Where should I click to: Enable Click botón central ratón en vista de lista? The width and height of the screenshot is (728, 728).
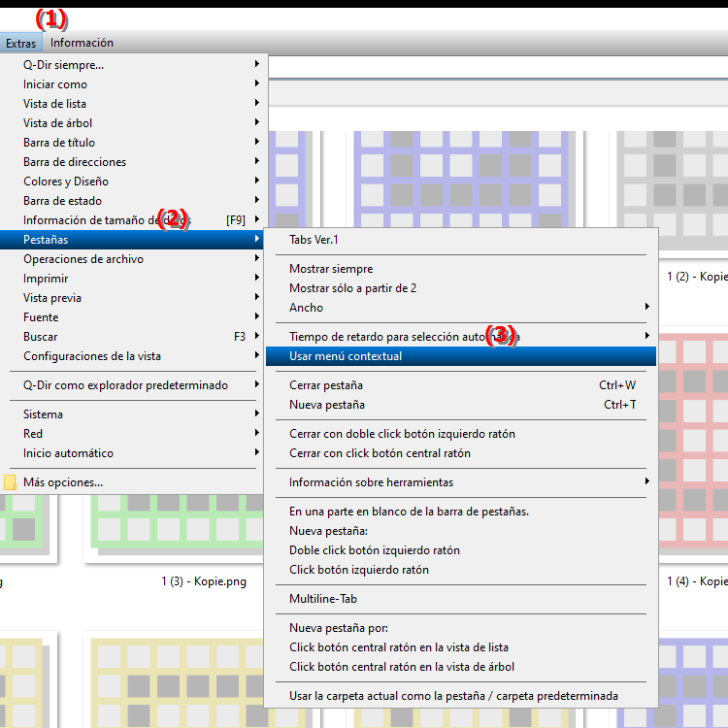[x=460, y=647]
